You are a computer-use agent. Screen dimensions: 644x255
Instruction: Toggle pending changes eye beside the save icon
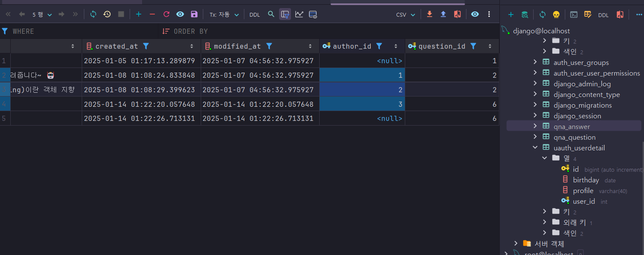(180, 15)
